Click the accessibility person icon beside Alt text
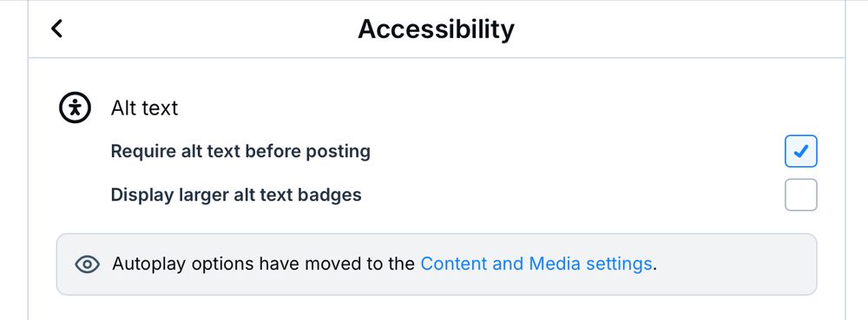 [75, 108]
